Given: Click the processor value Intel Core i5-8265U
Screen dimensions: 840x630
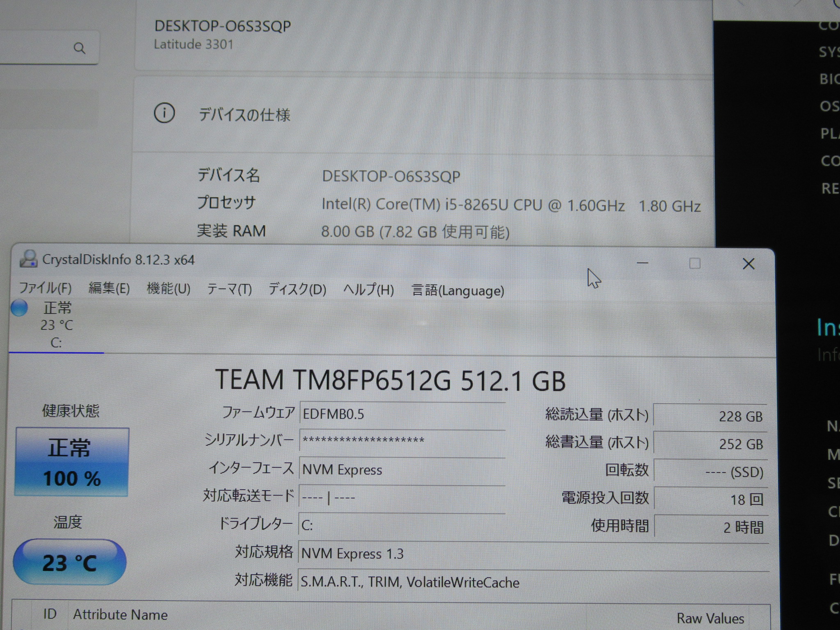Looking at the screenshot, I should pyautogui.click(x=511, y=205).
